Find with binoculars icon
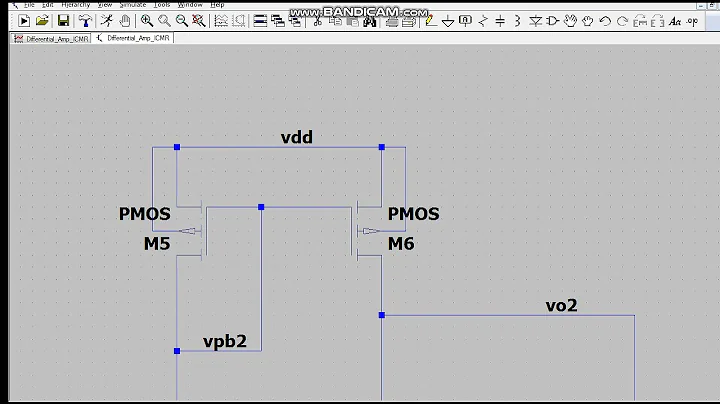Viewport: 720px width, 404px height. click(370, 21)
